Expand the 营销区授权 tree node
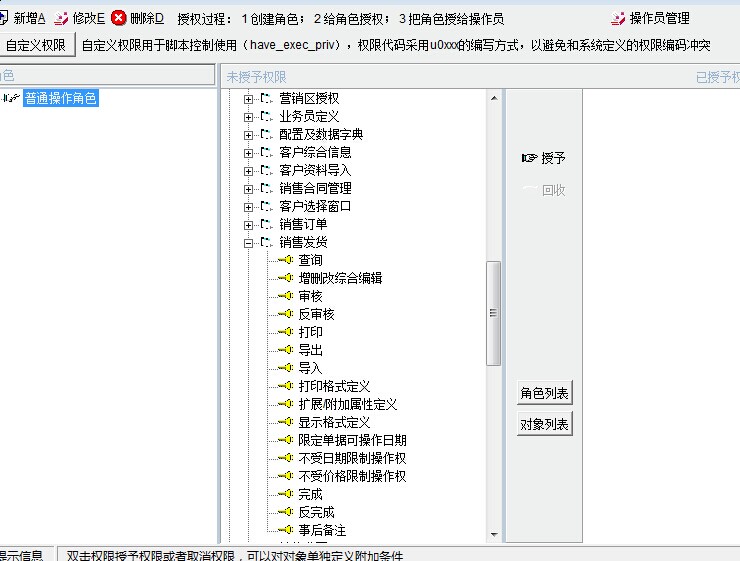The image size is (740, 561). click(x=248, y=98)
